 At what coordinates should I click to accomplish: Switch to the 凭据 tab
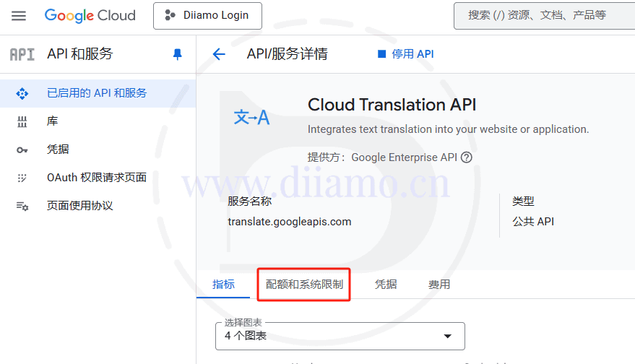pos(386,285)
